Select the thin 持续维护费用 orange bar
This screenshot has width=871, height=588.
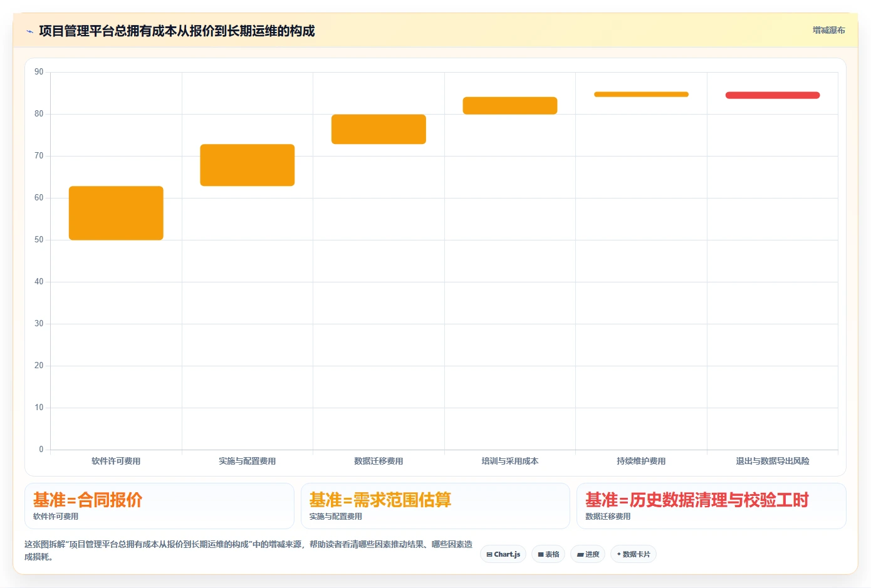pos(641,95)
